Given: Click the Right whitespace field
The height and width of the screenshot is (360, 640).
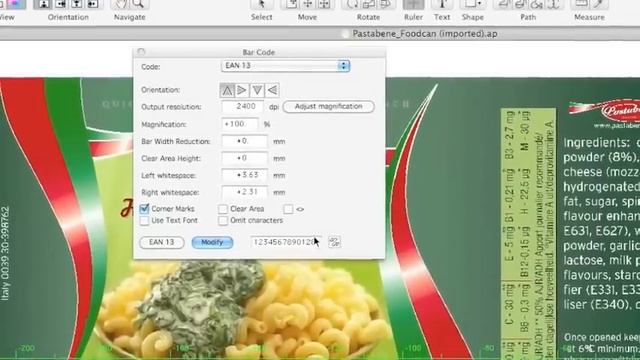Looking at the screenshot, I should tap(244, 192).
